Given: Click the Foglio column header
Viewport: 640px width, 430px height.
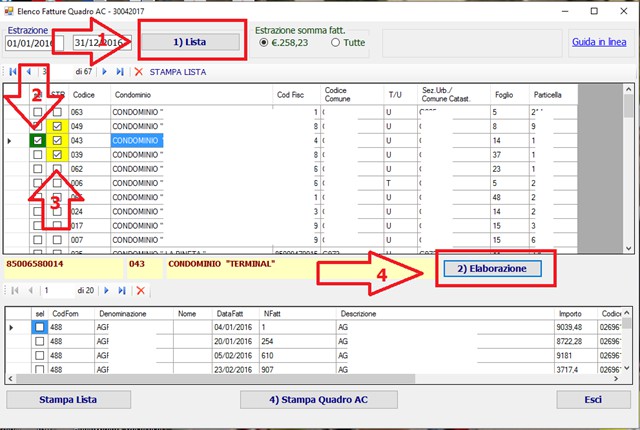Looking at the screenshot, I should 509,95.
